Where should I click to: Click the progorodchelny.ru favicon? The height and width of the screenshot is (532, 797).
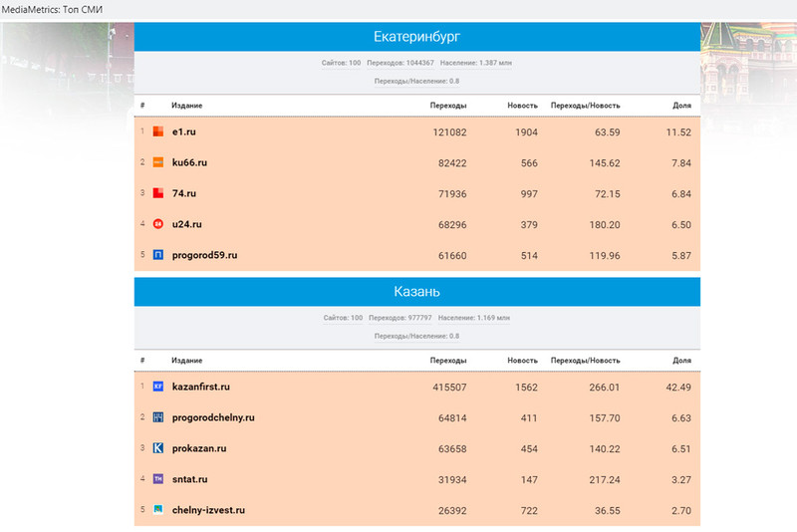coord(157,417)
